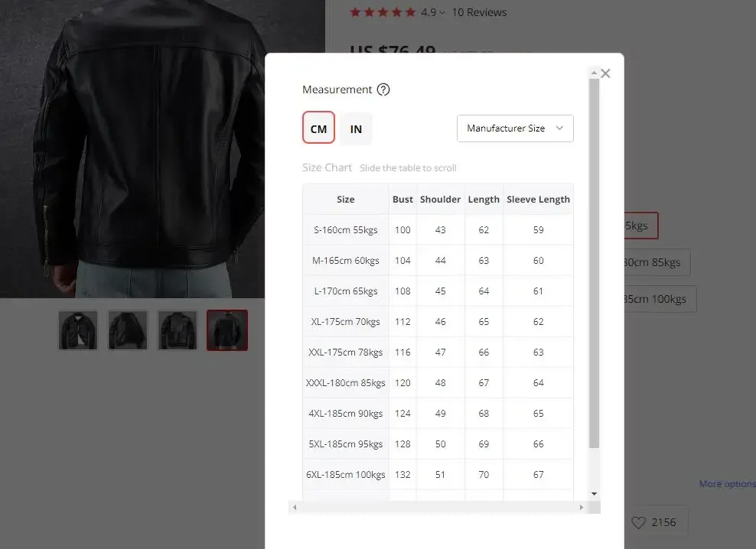Viewport: 756px width, 549px height.
Task: Open the Measurement help question mark icon
Action: (383, 89)
